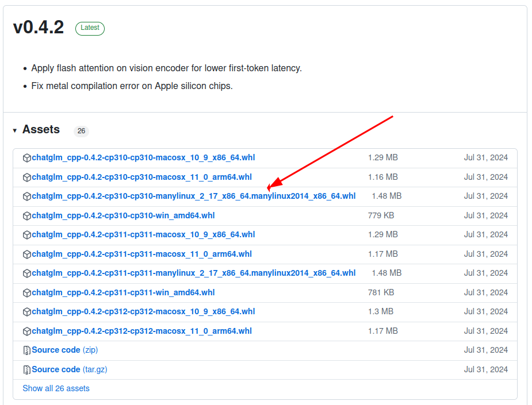Viewport: 532px width, 405px height.
Task: Click file icon beside Source code (tar.gz)
Action: tap(27, 370)
